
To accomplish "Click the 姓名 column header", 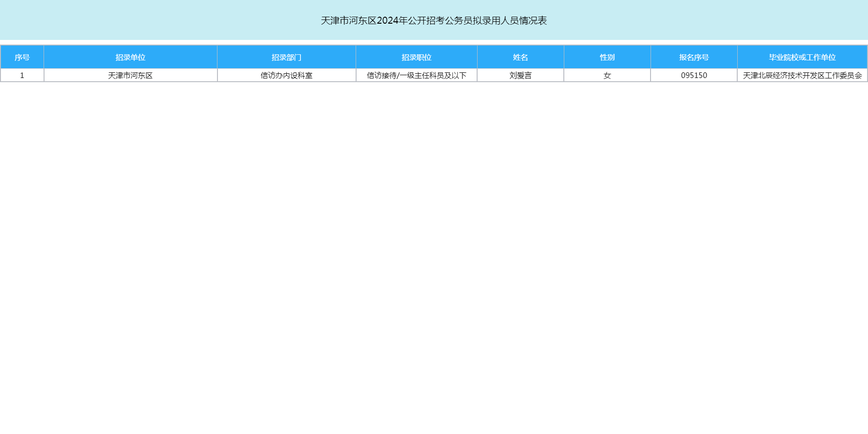I will coord(520,57).
